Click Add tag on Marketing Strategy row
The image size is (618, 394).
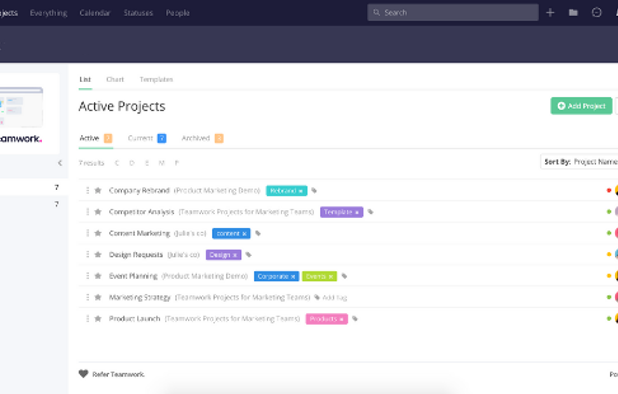coord(331,297)
